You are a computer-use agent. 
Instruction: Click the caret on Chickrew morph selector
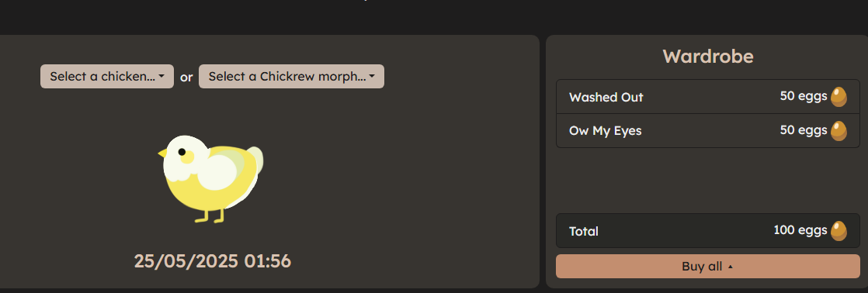[x=371, y=77]
